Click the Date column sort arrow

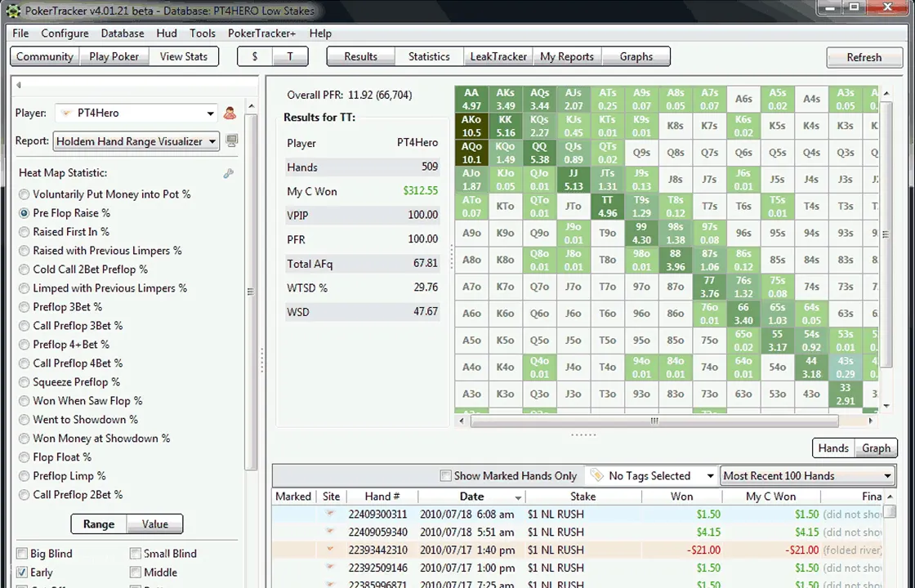click(x=518, y=497)
